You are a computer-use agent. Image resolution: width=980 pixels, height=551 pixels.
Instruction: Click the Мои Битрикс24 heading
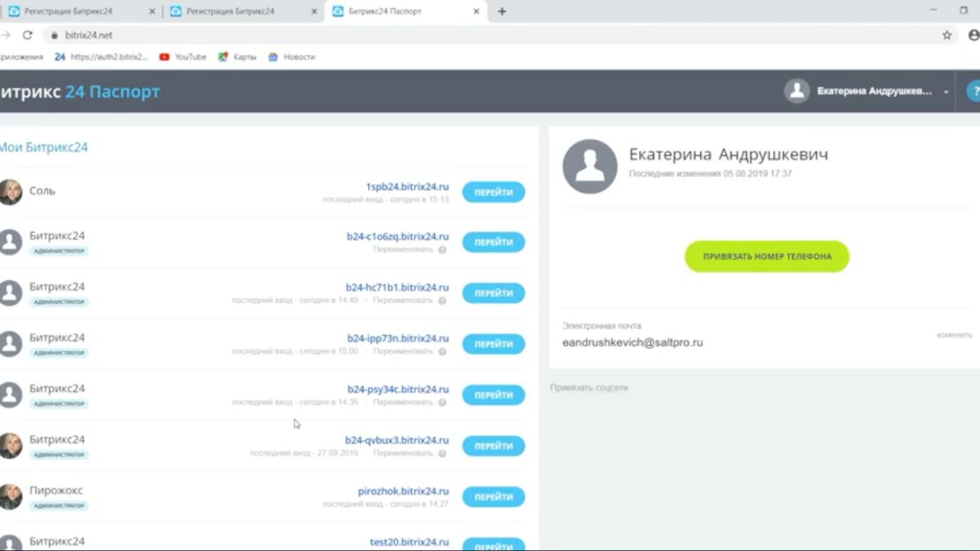click(44, 147)
